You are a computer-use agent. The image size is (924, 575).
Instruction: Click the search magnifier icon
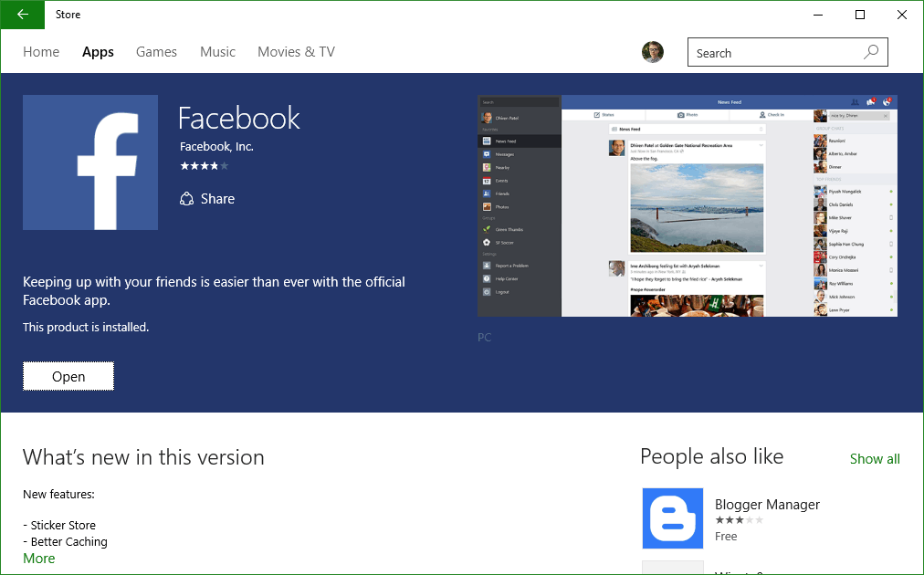click(872, 52)
